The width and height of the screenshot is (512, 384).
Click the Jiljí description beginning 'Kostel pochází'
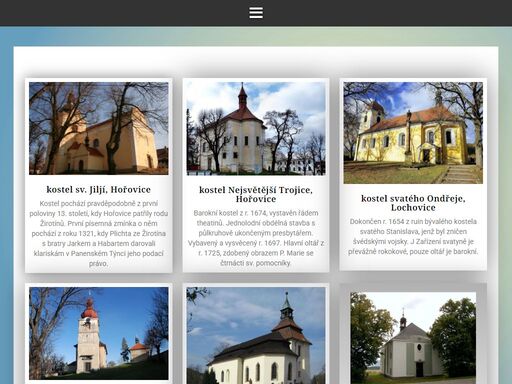click(99, 233)
